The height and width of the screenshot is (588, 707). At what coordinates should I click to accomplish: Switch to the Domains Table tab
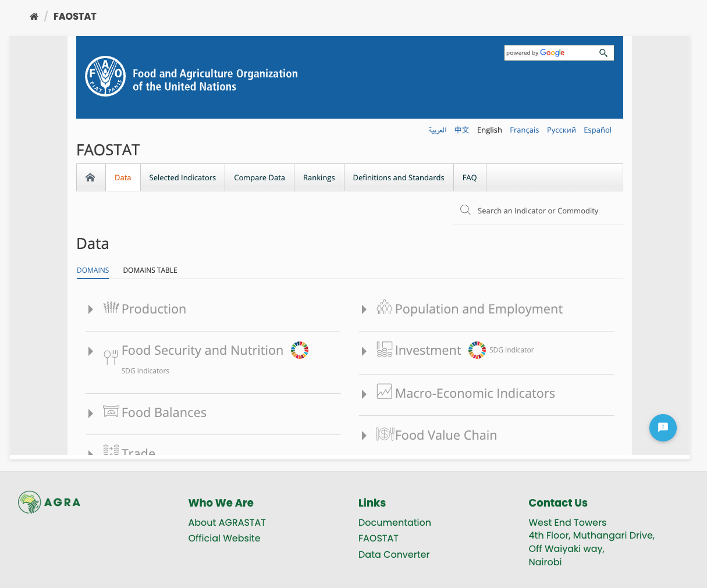(150, 270)
